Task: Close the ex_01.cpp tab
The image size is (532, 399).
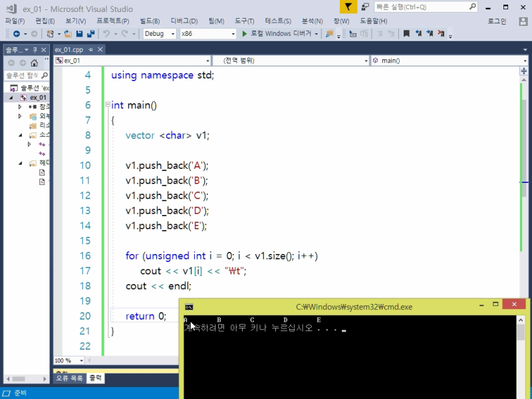Action: [100, 49]
